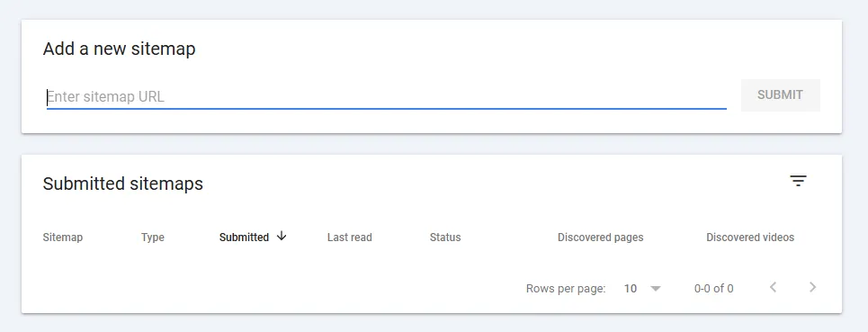Click the Add a new sitemap heading
The image size is (868, 332).
tap(119, 49)
